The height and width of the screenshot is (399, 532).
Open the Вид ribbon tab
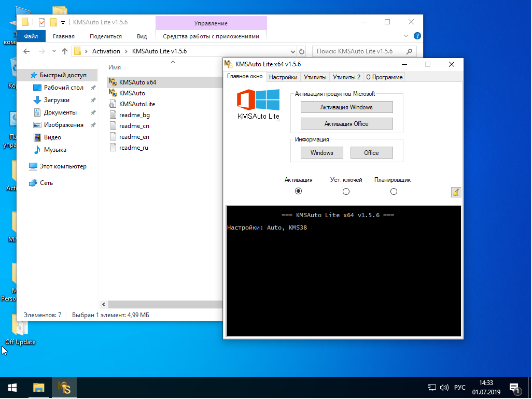pyautogui.click(x=142, y=36)
